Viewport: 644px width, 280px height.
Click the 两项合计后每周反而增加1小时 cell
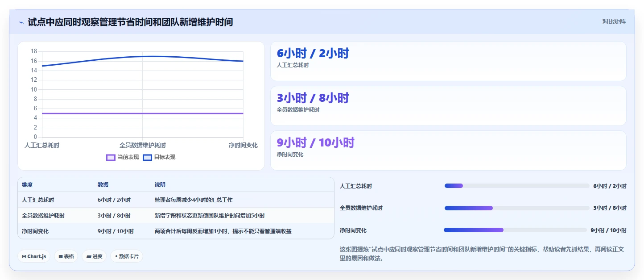tap(223, 231)
